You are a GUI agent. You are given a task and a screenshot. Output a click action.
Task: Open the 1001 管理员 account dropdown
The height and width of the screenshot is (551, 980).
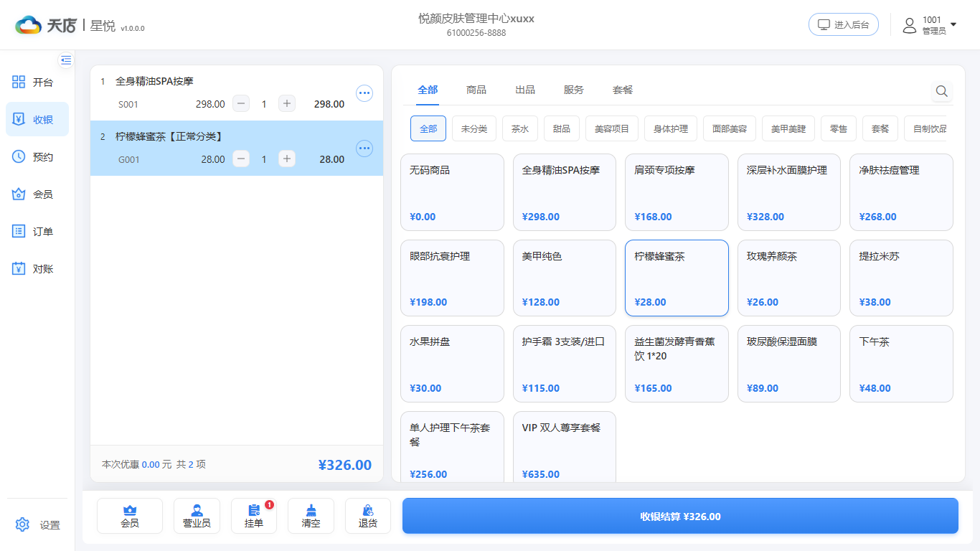tap(930, 25)
